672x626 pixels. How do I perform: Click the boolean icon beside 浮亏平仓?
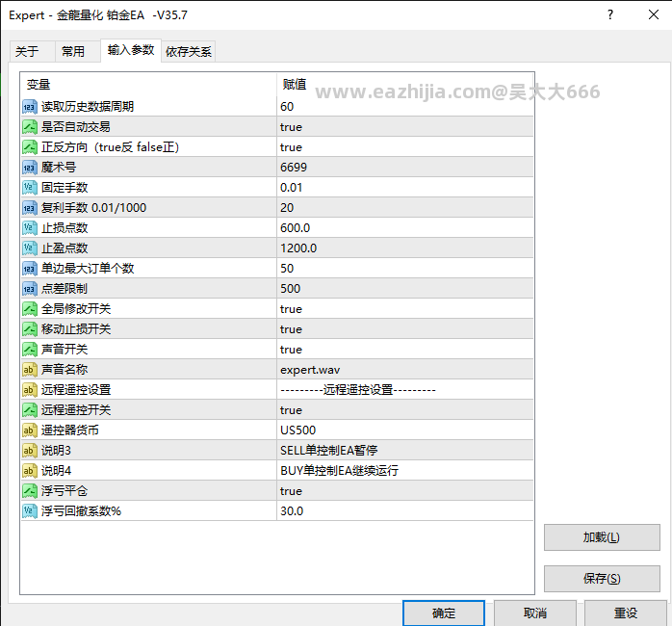(x=30, y=491)
